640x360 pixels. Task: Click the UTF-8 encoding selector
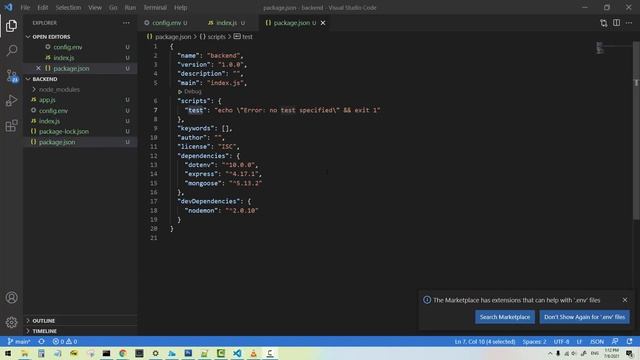[x=561, y=341]
